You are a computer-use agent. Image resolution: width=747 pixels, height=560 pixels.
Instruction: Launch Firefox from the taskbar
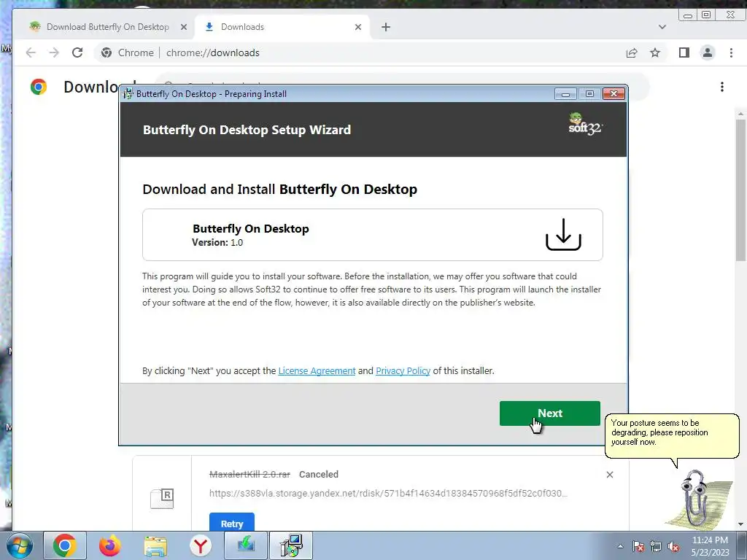pos(110,545)
